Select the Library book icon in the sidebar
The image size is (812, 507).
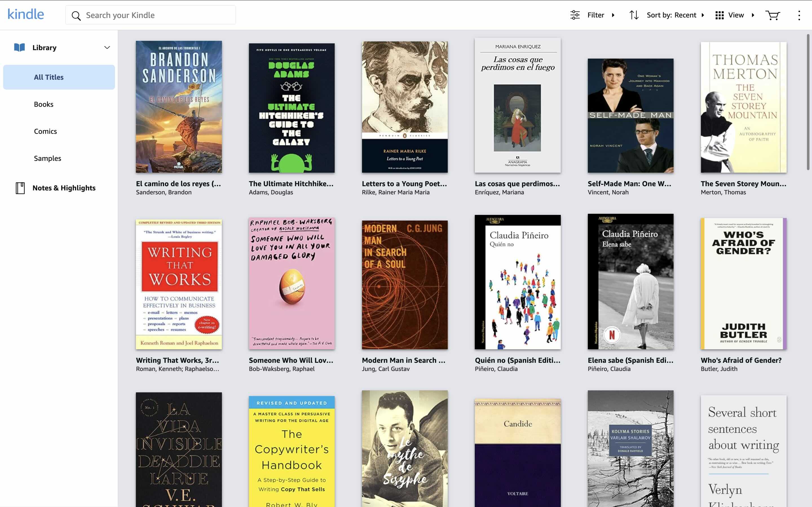pyautogui.click(x=19, y=47)
